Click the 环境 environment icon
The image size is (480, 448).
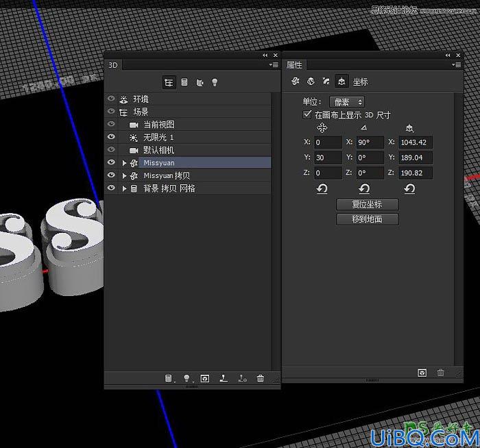tap(123, 99)
